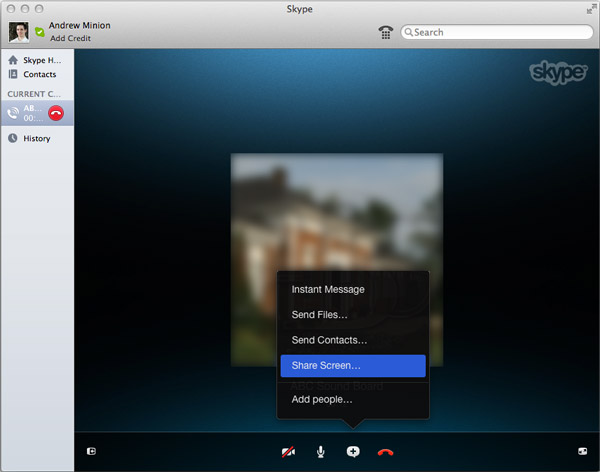This screenshot has height=472, width=600.
Task: Open Contacts in the sidebar
Action: (x=37, y=74)
